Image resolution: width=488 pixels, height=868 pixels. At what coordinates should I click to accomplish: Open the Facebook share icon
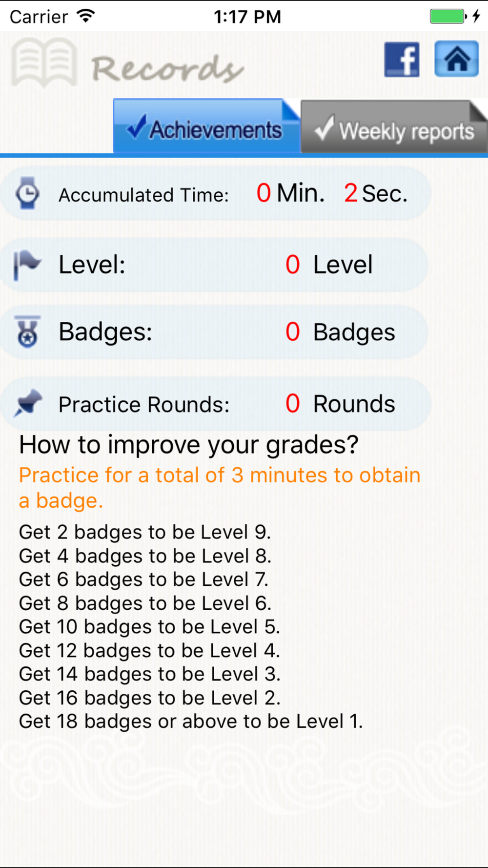click(402, 59)
